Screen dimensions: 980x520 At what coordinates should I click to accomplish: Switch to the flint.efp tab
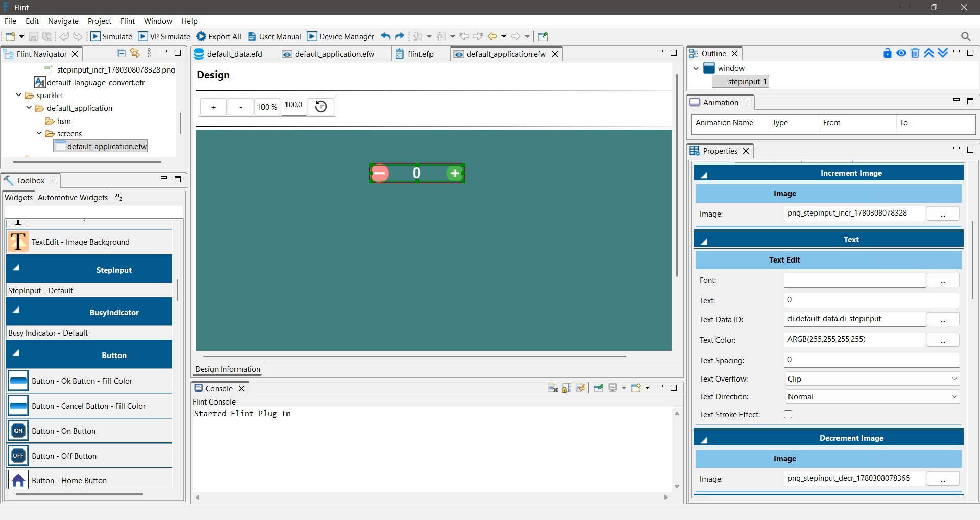420,54
